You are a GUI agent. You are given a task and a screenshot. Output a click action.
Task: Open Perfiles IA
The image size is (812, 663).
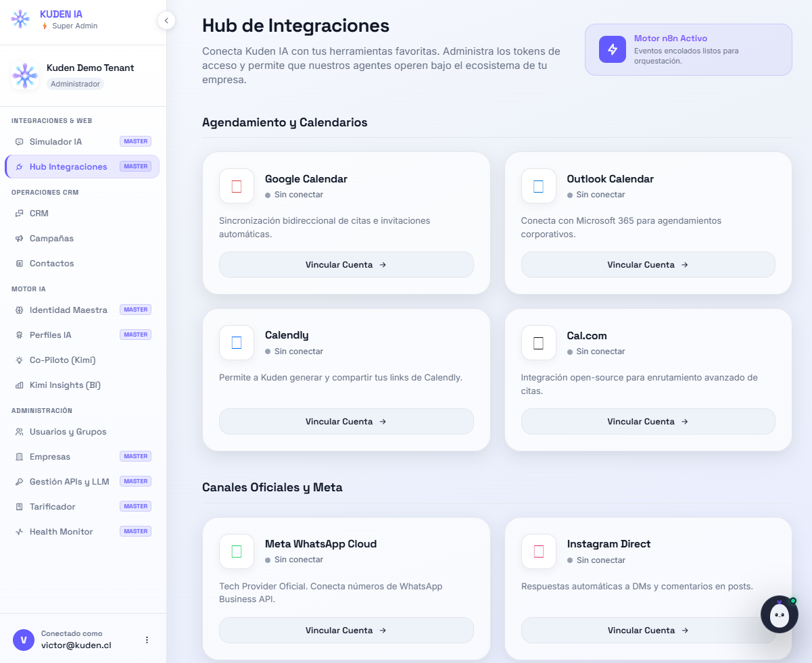[x=82, y=335]
